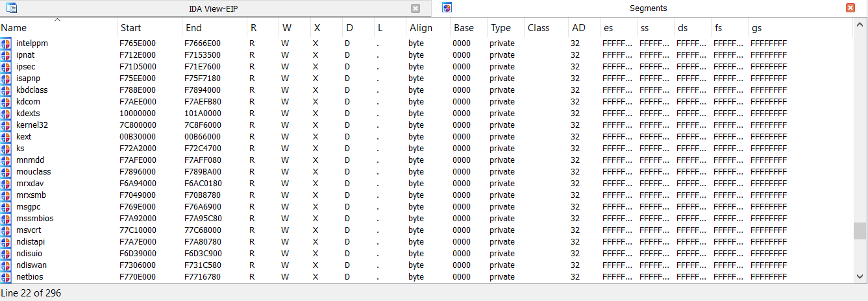Viewport: 868px width, 301px height.
Task: Switch to the IDA View-EIP tab
Action: (x=214, y=8)
